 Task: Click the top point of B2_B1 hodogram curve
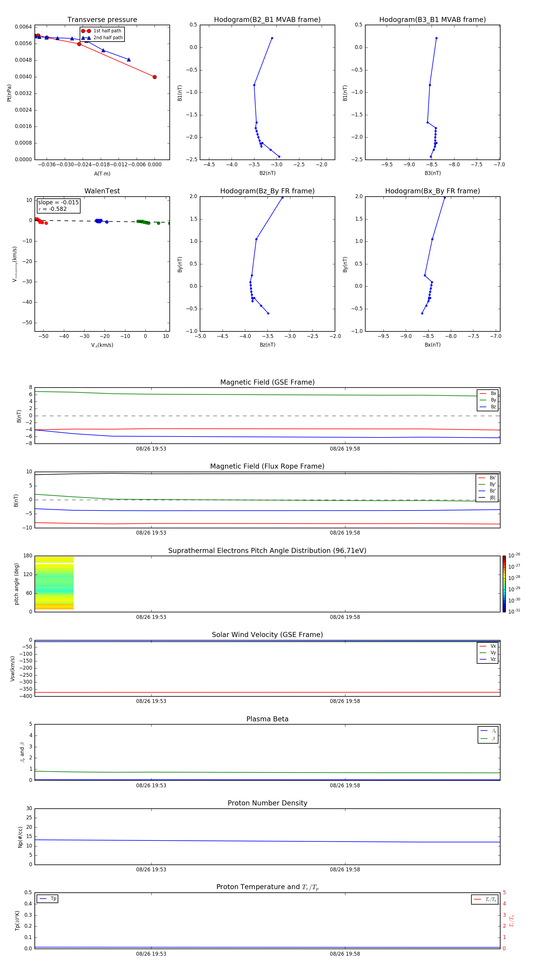[x=272, y=38]
